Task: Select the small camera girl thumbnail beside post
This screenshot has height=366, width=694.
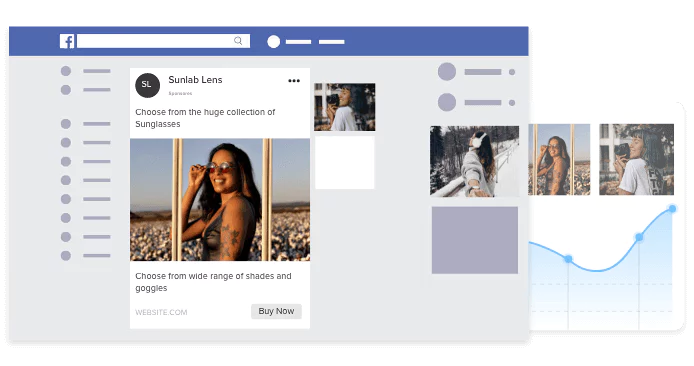Action: 345,107
